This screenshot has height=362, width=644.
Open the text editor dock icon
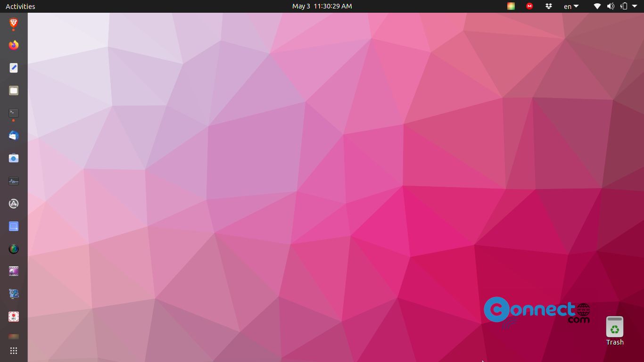click(x=14, y=68)
